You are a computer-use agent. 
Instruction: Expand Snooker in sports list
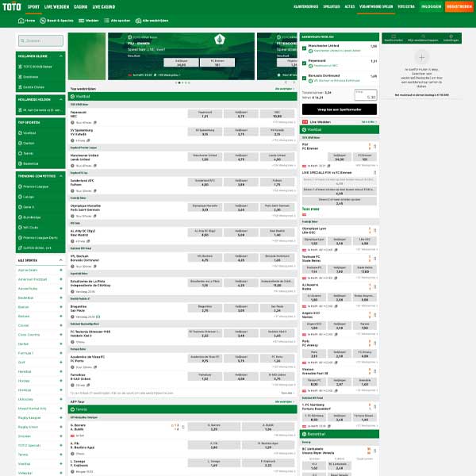[x=61, y=436]
